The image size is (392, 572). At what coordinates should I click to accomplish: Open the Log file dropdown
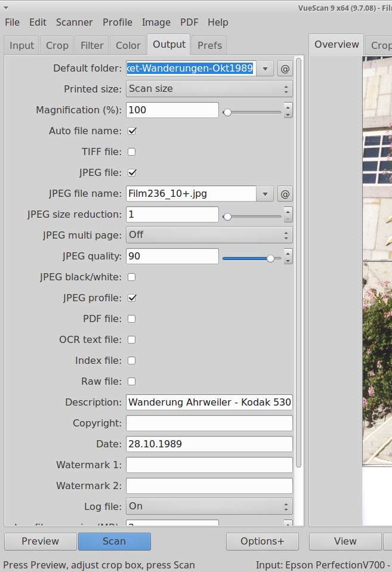[209, 506]
